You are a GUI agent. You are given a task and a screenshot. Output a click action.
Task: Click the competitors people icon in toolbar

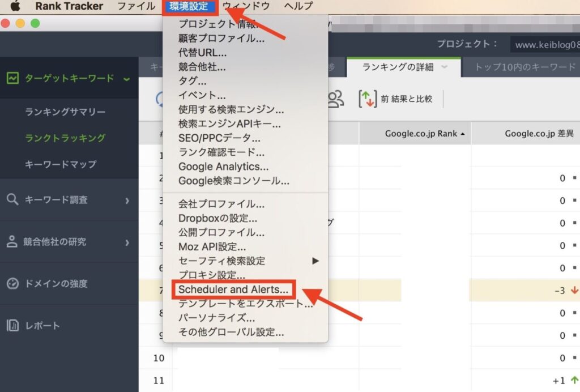(335, 99)
